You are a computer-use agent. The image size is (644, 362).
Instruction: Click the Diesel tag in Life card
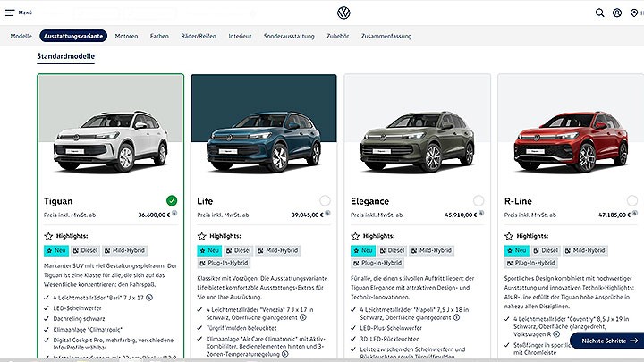tap(238, 250)
